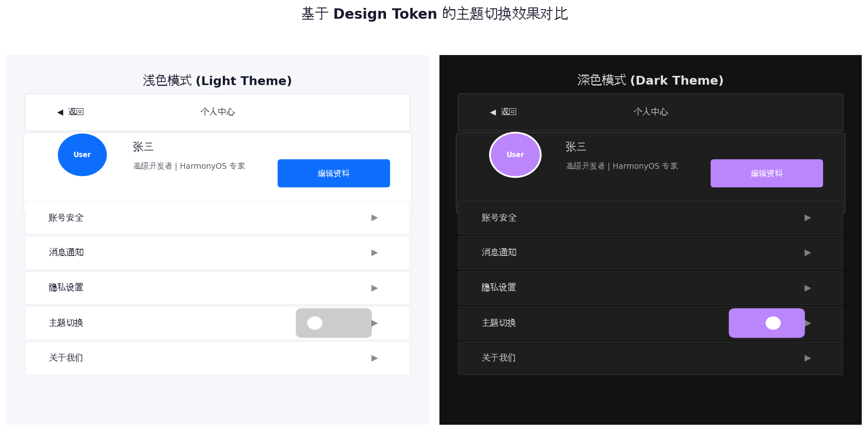The width and height of the screenshot is (868, 431).
Task: Expand 隐私设置 arrow in the dark theme
Action: (807, 288)
